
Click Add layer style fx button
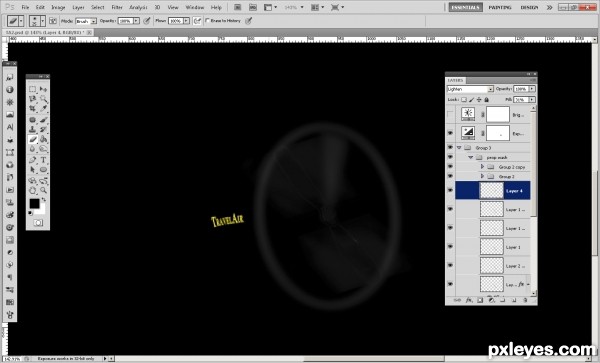[x=469, y=300]
